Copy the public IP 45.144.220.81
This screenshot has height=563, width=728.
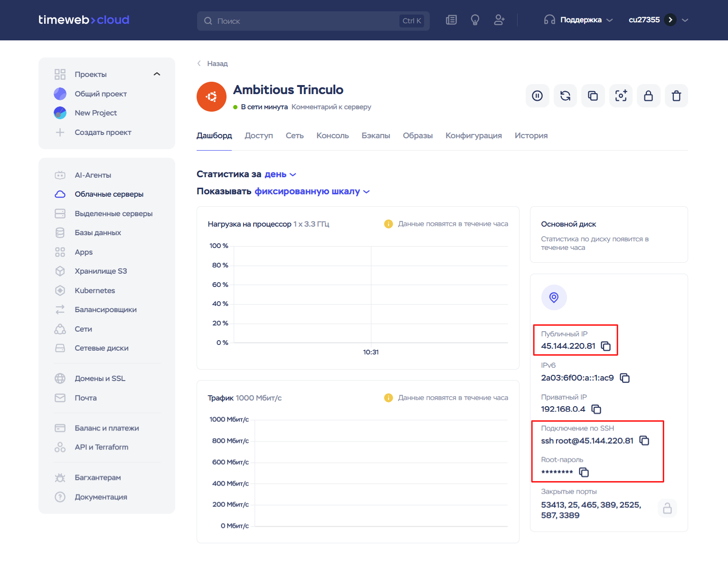point(606,346)
